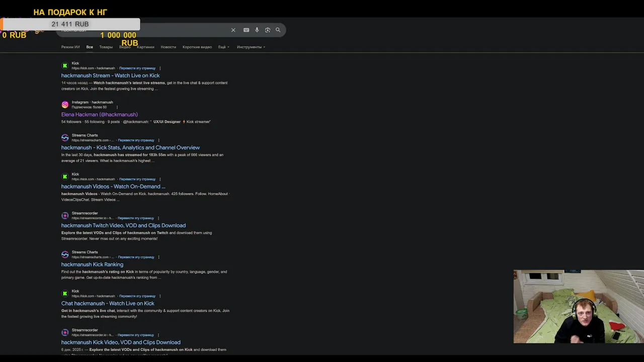Open three-dot menu for 'hackmanush Kick Ranking' result
644x362 pixels.
159,257
